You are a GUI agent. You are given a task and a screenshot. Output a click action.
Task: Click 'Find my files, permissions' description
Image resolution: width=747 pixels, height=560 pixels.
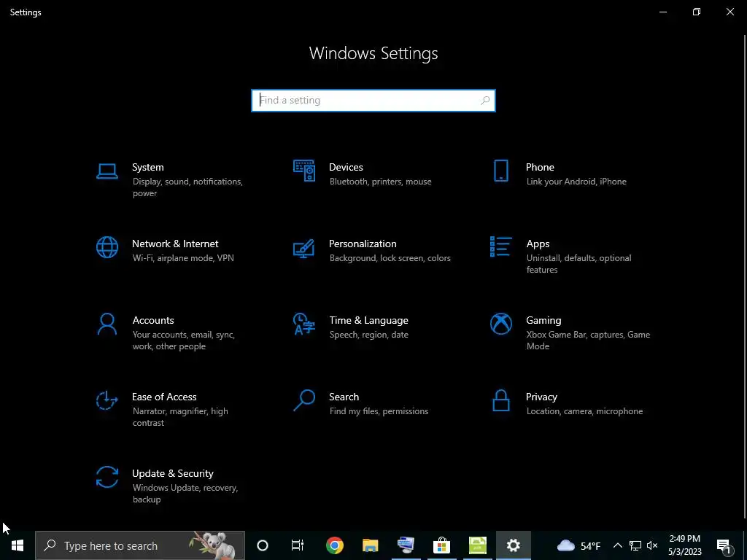379,411
